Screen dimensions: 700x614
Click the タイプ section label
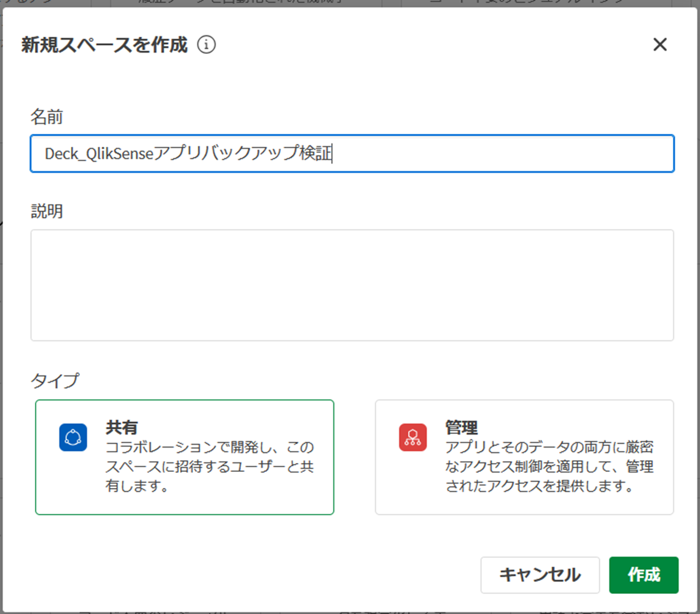54,382
